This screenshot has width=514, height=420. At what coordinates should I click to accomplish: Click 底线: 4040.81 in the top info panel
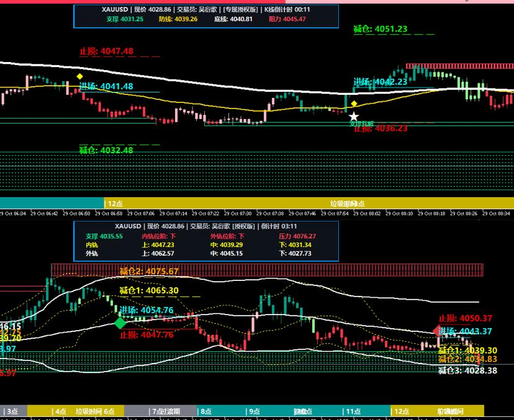tap(233, 19)
